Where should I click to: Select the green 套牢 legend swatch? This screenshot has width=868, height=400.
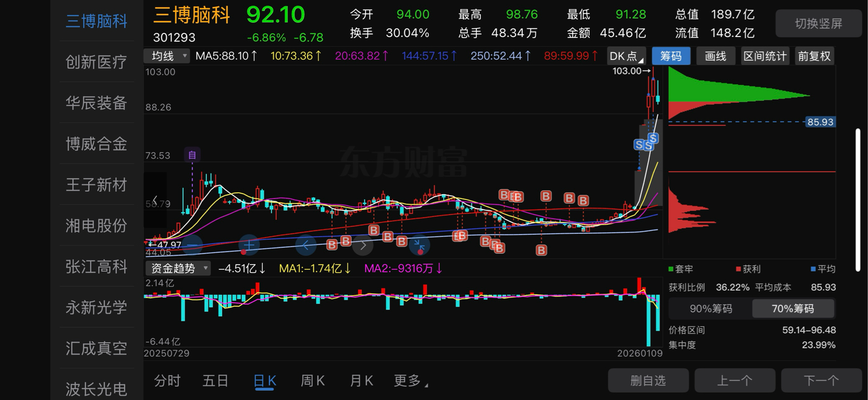point(671,269)
